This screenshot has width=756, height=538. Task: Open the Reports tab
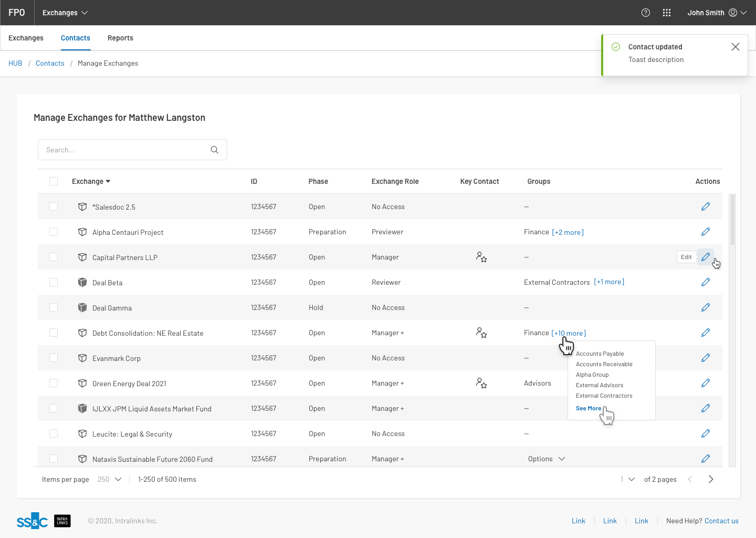(120, 38)
